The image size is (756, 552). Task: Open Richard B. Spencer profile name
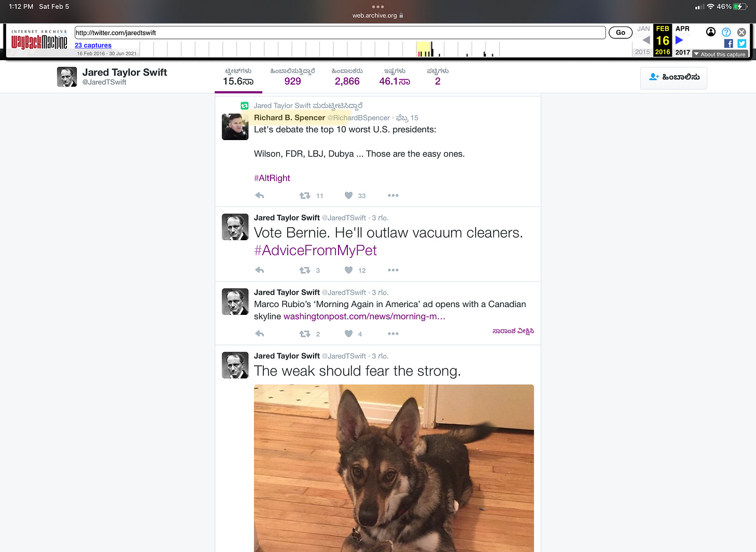(289, 118)
